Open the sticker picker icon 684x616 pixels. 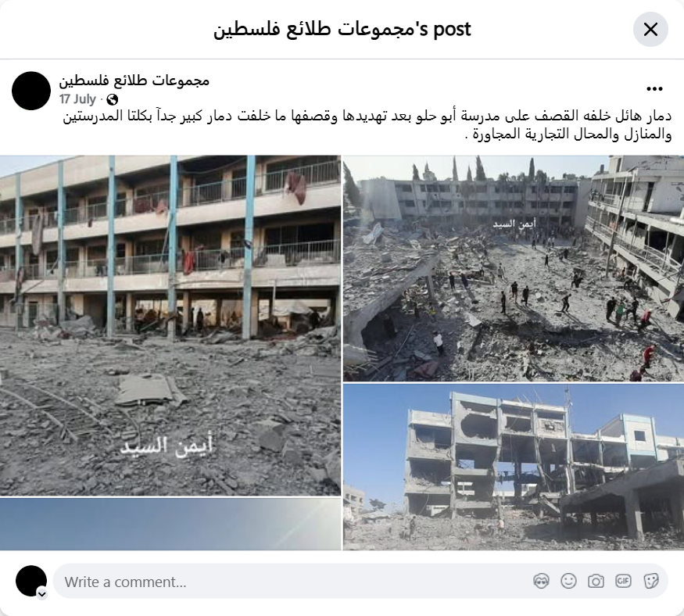[x=650, y=581]
